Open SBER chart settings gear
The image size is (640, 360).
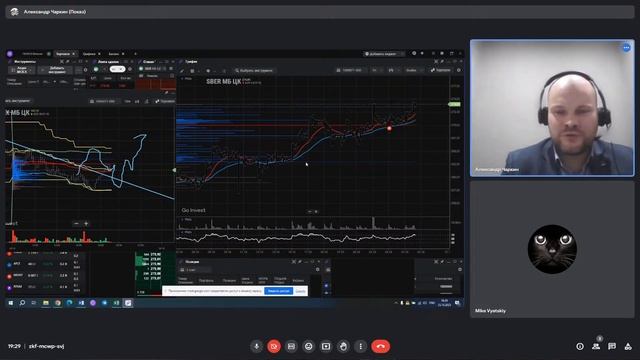click(459, 70)
